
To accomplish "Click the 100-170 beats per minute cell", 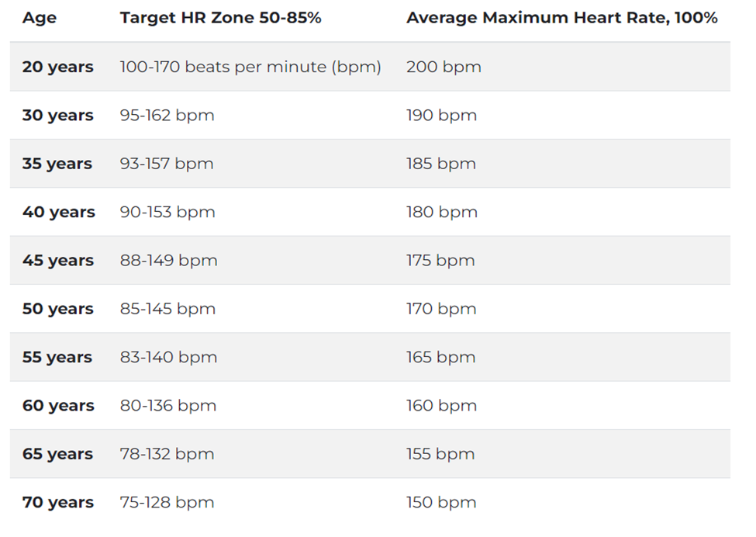I will 250,67.
